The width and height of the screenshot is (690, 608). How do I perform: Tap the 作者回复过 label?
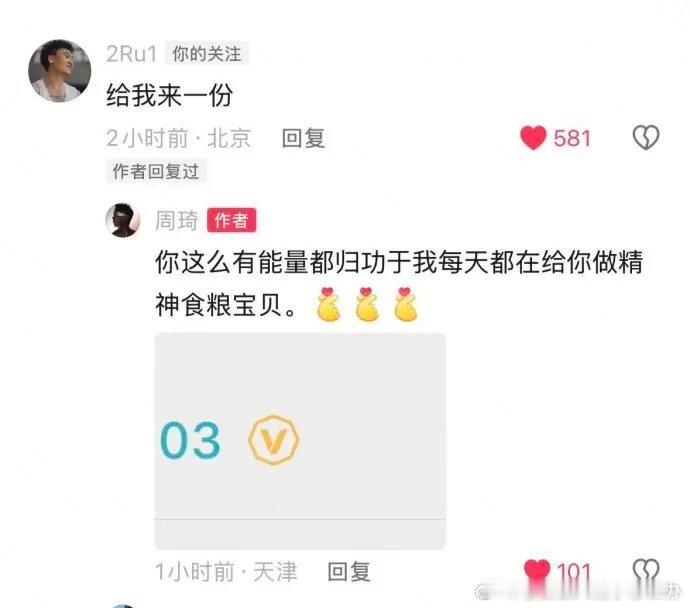tap(156, 171)
